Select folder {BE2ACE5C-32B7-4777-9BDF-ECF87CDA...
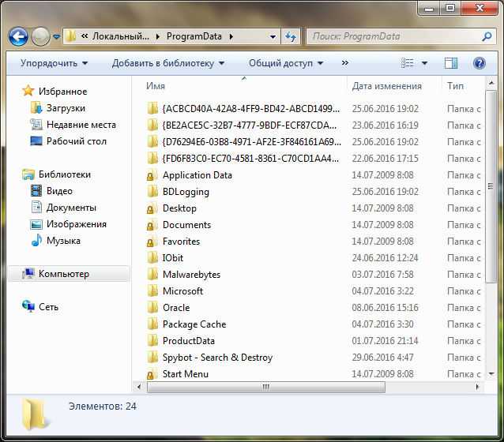Screen dimensions: 504x442 (x=250, y=125)
